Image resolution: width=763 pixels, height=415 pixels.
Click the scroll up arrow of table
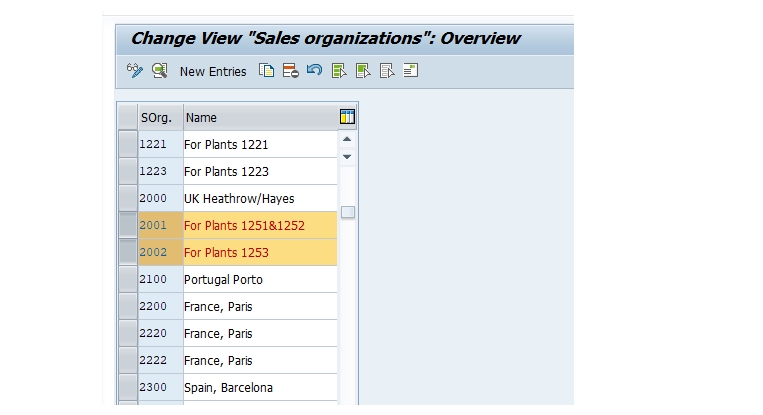click(x=347, y=140)
